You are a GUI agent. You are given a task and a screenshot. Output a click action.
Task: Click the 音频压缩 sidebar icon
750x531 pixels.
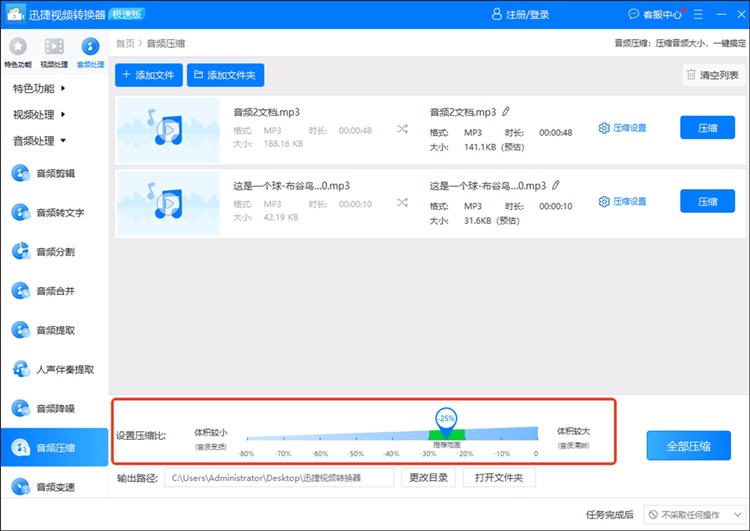point(21,448)
